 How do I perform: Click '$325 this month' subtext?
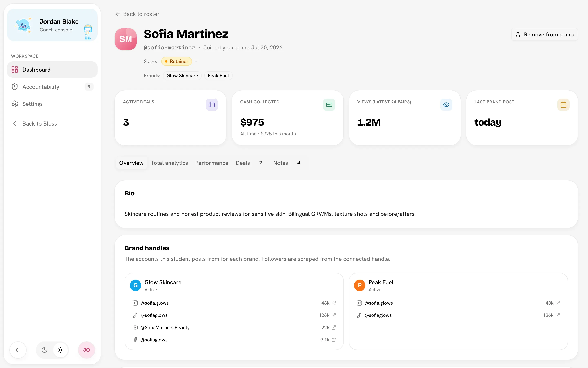coord(278,134)
